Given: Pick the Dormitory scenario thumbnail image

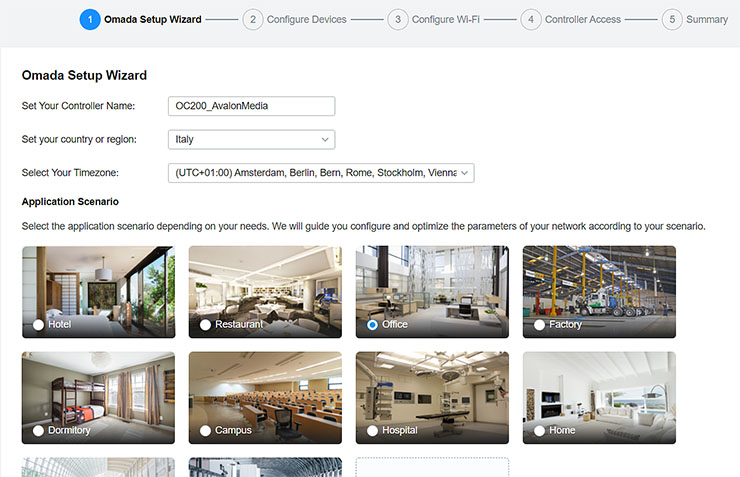Looking at the screenshot, I should click(x=98, y=388).
